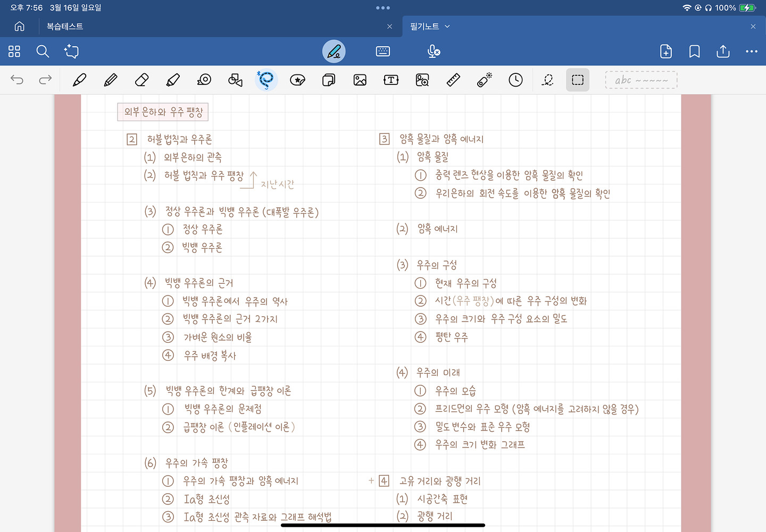
Task: Switch to keyboard typing mode
Action: point(383,52)
